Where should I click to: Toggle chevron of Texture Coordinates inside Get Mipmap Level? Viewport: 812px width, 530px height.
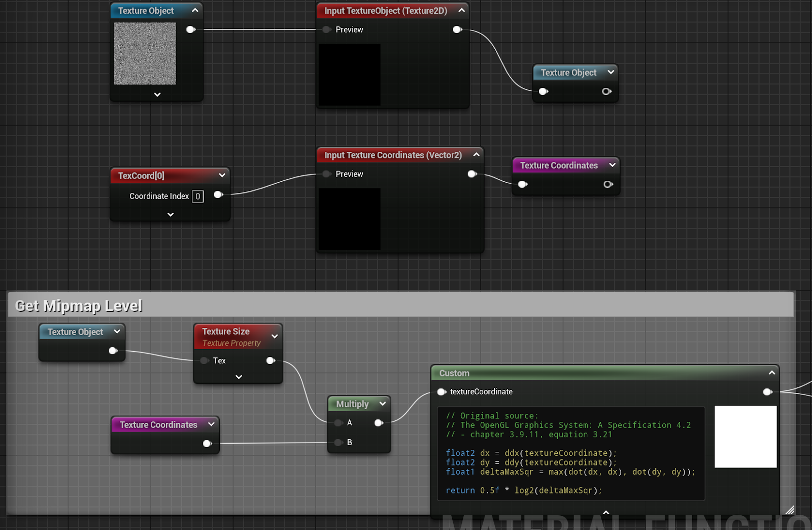(x=212, y=424)
